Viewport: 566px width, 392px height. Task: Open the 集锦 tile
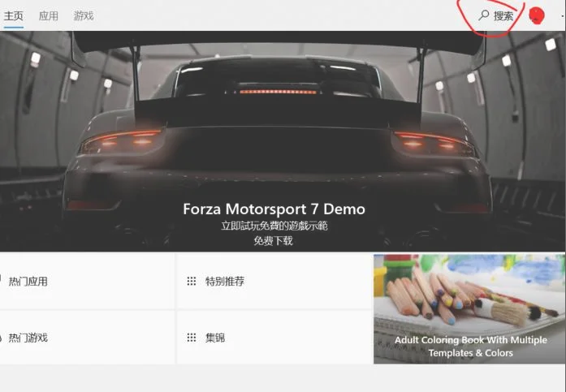tap(274, 338)
